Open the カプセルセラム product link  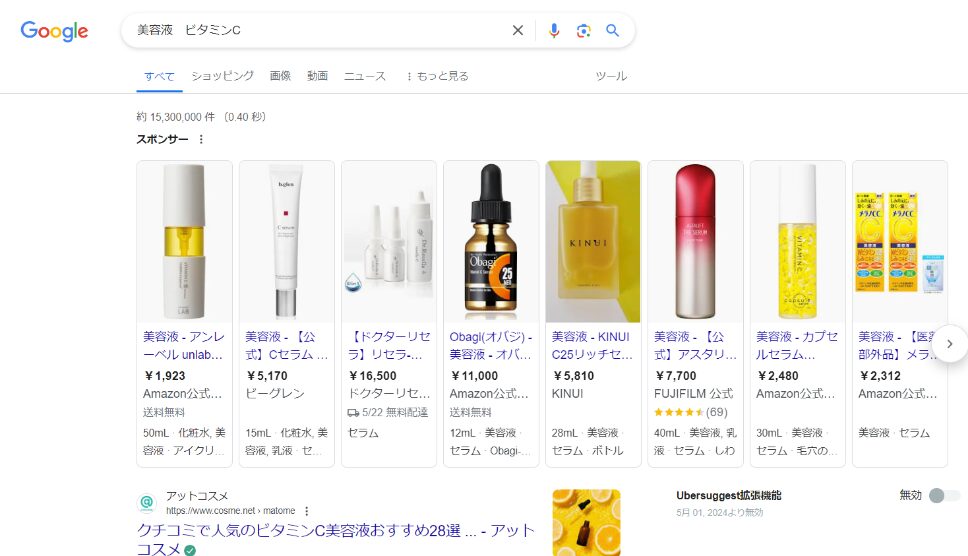click(797, 346)
